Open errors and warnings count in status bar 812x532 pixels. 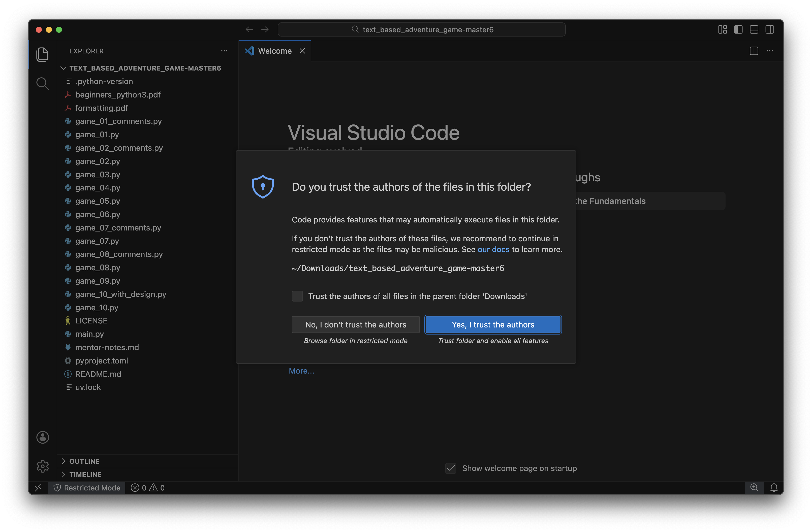coord(148,488)
